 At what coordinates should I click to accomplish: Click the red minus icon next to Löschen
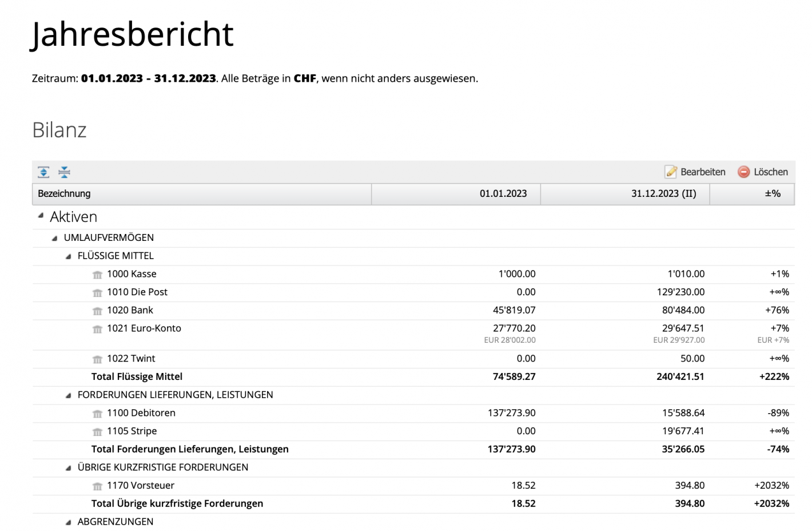tap(743, 172)
